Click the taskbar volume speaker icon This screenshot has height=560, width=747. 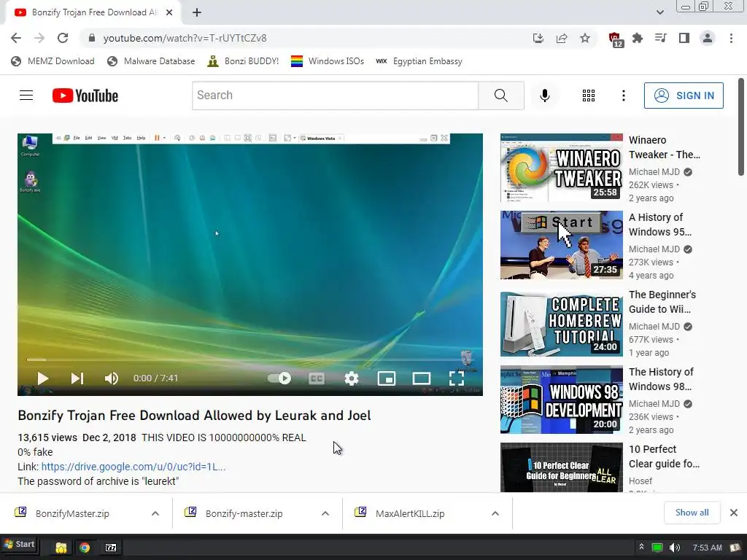674,548
